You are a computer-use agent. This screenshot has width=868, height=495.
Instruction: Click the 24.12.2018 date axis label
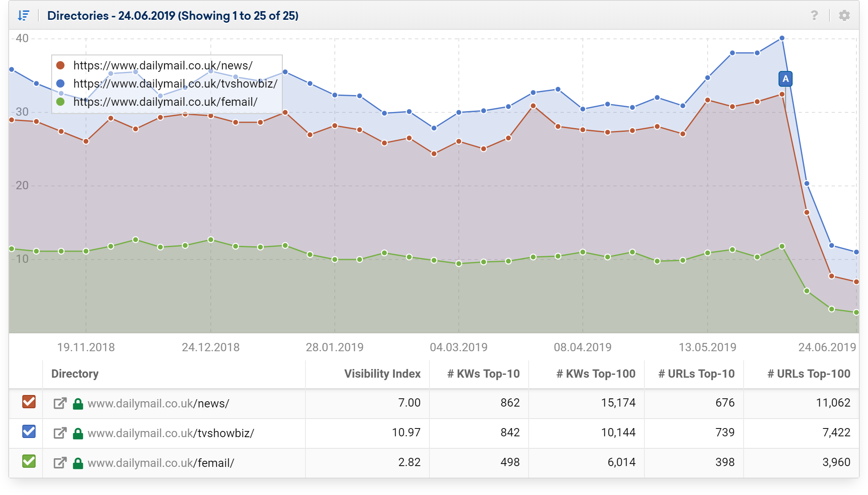pyautogui.click(x=211, y=347)
